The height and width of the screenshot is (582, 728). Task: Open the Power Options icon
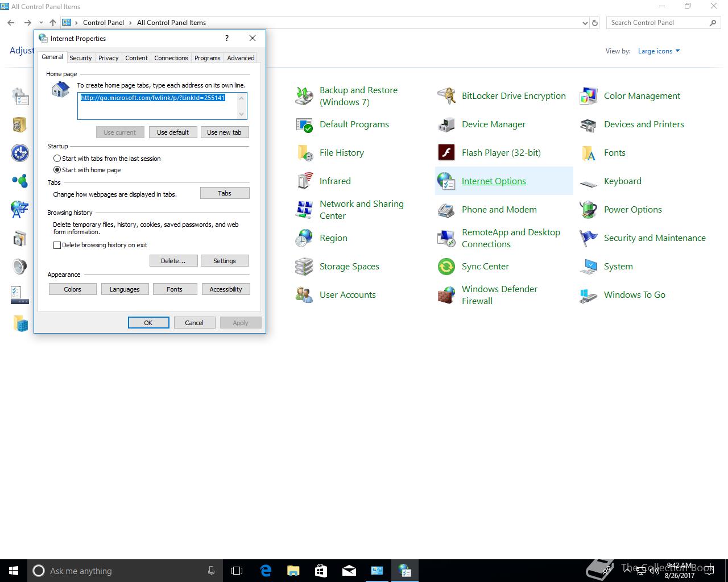click(x=589, y=210)
